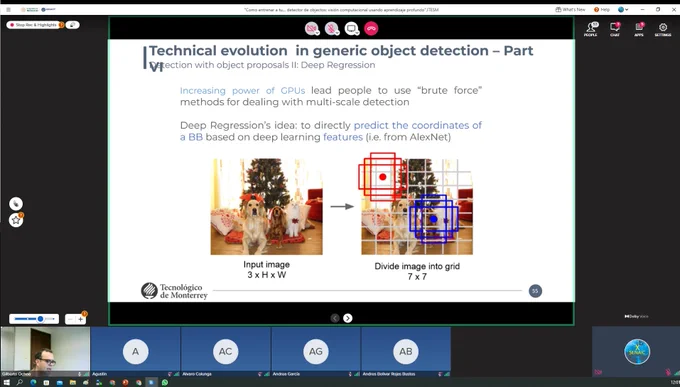The image size is (680, 387).
Task: Open the Chat panel
Action: coord(615,29)
